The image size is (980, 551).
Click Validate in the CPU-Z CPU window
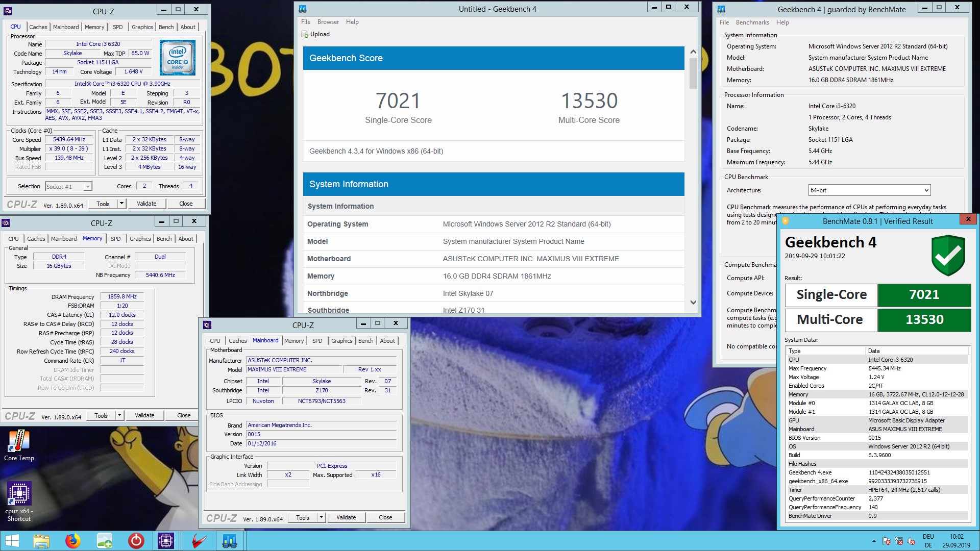point(146,204)
